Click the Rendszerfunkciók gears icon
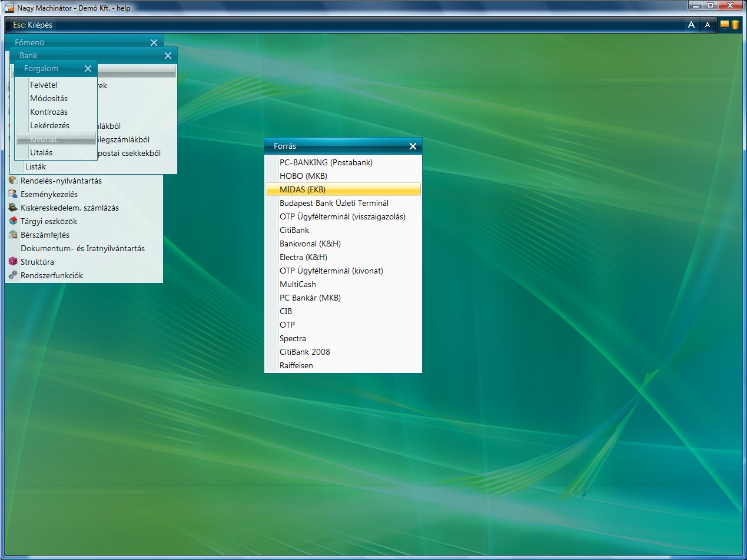Screen dimensions: 747x560 pyautogui.click(x=12, y=275)
